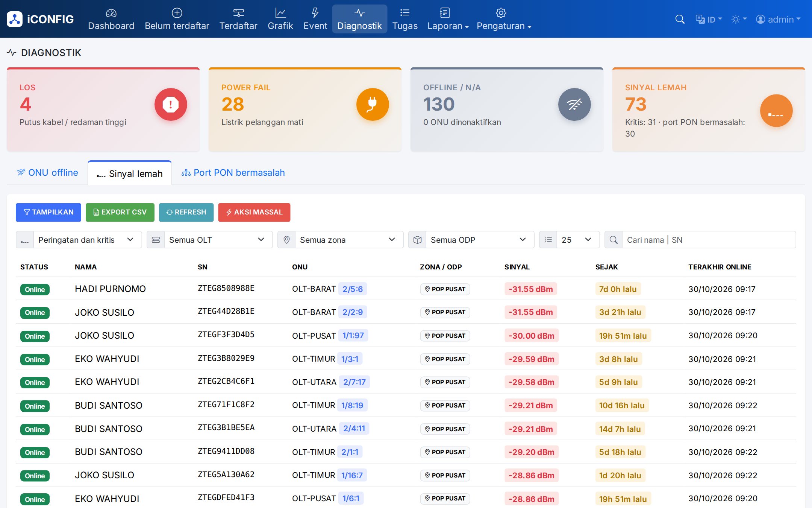The image size is (812, 508).
Task: Open the Terdaftar nav item
Action: pos(238,19)
